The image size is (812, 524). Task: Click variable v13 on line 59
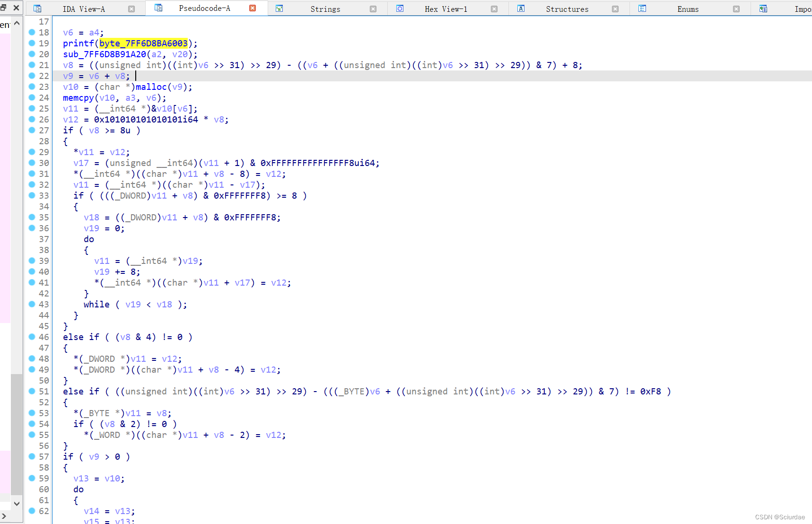point(81,479)
